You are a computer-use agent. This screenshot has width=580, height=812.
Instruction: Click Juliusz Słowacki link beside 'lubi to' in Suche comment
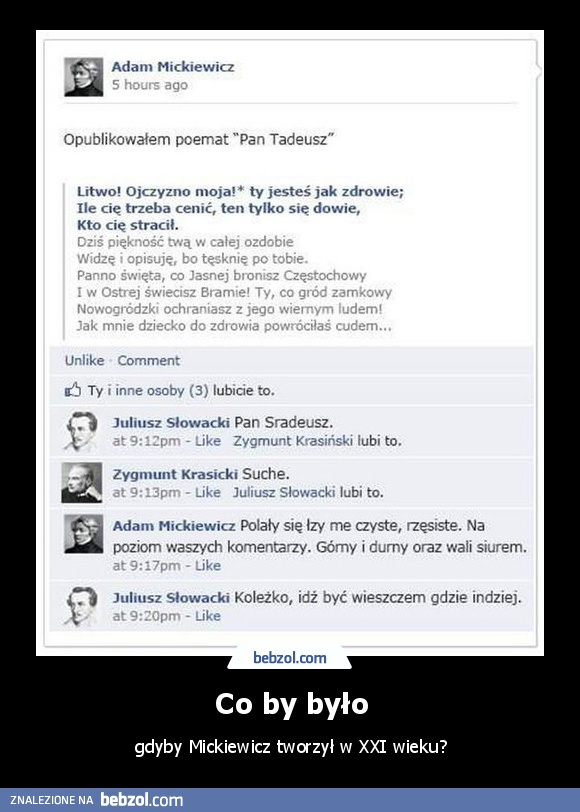(x=284, y=492)
